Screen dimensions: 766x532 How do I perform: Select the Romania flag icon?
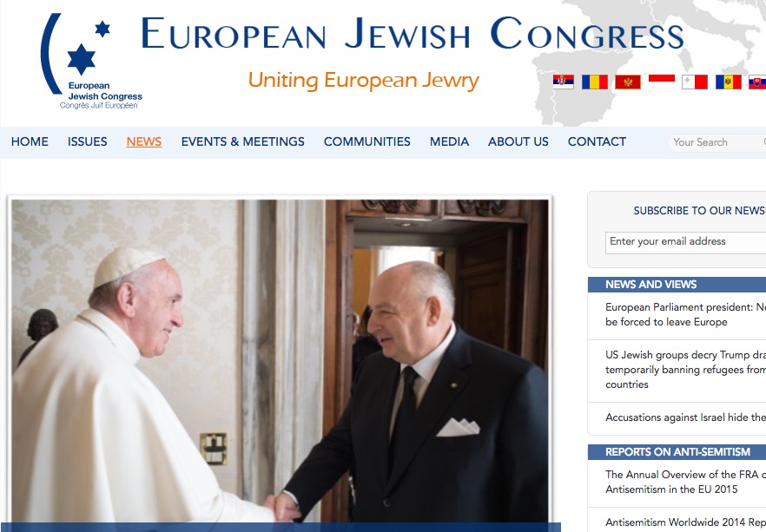[595, 82]
